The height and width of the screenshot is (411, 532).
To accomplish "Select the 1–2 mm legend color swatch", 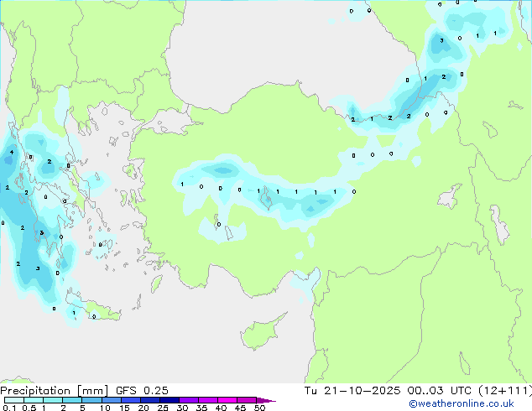I will [x=53, y=400].
